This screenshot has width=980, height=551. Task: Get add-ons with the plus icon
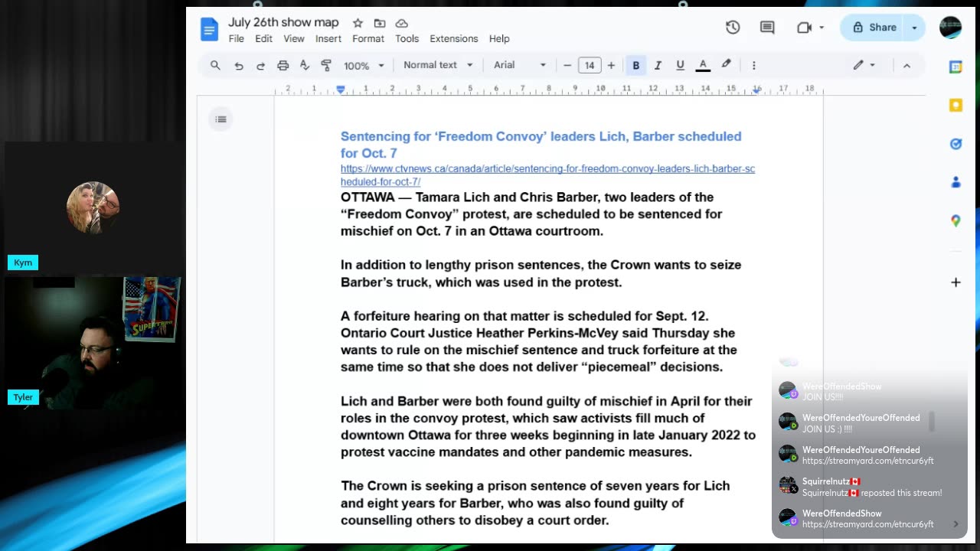955,282
